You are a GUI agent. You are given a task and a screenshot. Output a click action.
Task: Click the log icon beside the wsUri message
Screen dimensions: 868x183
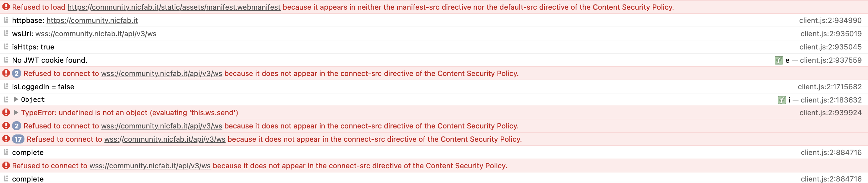tap(5, 33)
